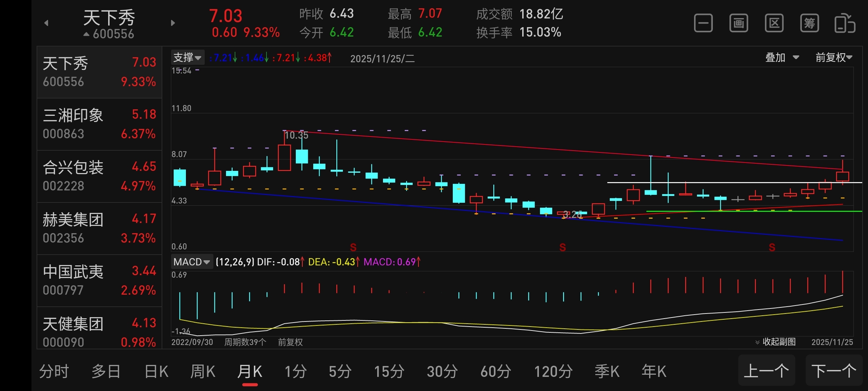The width and height of the screenshot is (868, 391).
Task: Click the 上一个 button
Action: (x=766, y=371)
